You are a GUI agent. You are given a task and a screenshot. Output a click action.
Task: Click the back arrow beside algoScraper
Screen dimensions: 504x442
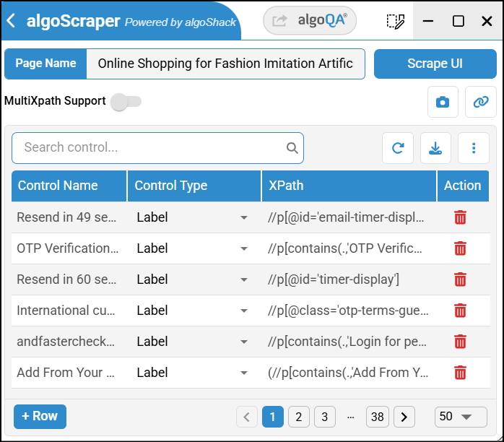click(x=11, y=21)
